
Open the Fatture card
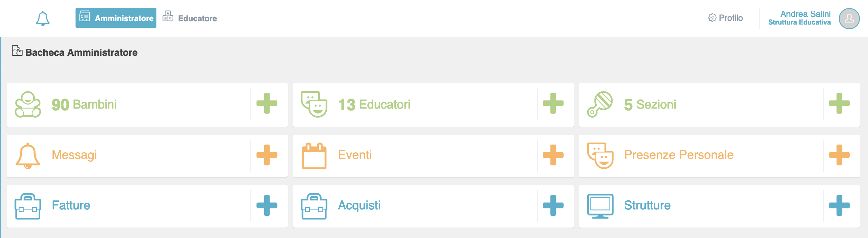[x=128, y=206]
